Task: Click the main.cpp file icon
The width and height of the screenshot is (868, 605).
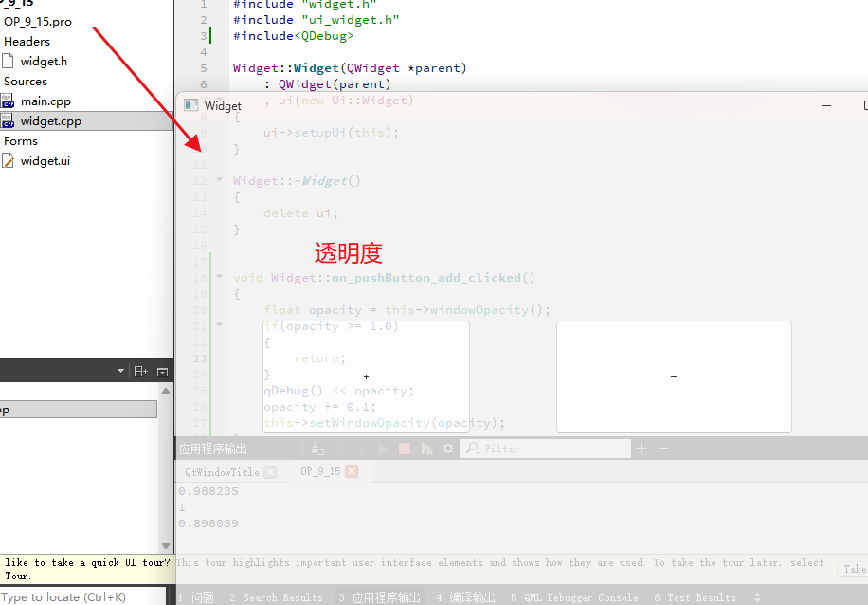Action: 8,101
